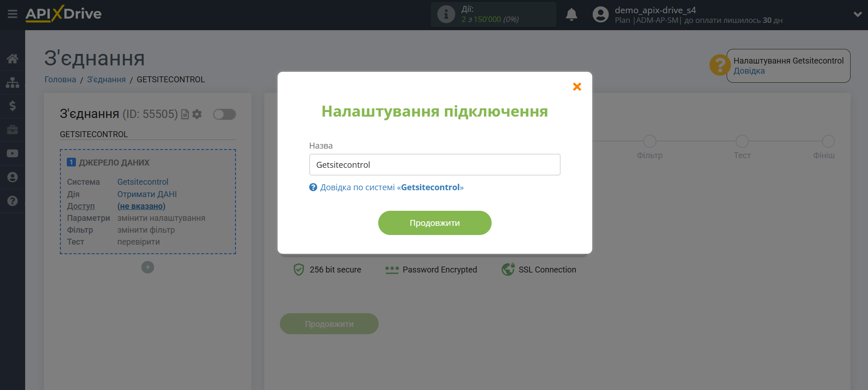The width and height of the screenshot is (868, 390).
Task: Click the 256 bit secure shield icon
Action: click(299, 270)
